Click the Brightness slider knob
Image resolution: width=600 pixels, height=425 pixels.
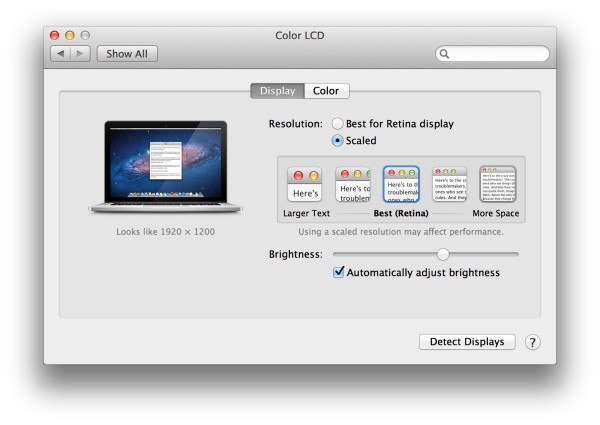coord(443,254)
